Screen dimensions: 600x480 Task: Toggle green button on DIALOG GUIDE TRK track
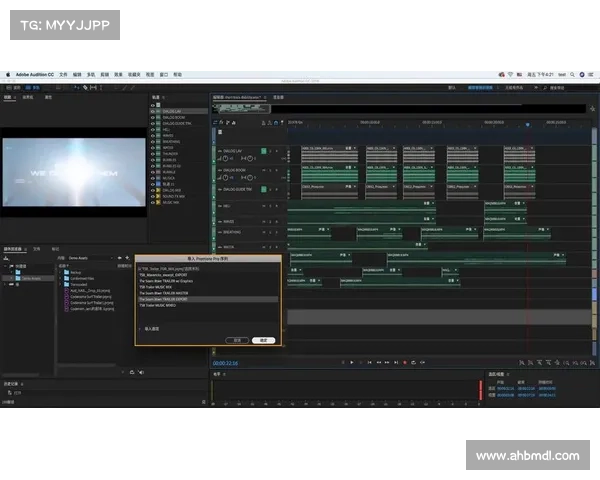coord(264,189)
